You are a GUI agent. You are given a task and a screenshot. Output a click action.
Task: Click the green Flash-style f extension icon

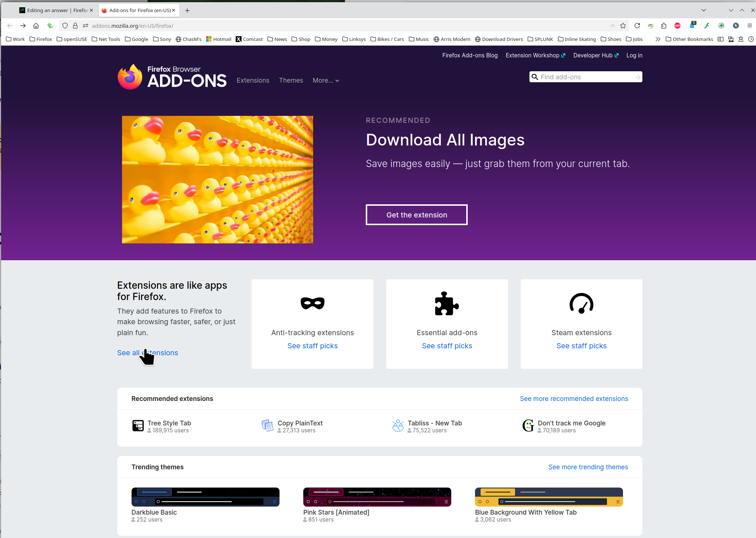pyautogui.click(x=707, y=26)
